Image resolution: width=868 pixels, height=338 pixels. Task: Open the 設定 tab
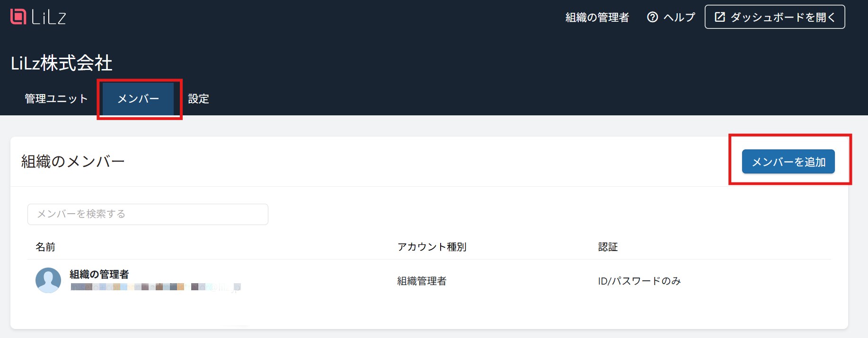pyautogui.click(x=198, y=99)
